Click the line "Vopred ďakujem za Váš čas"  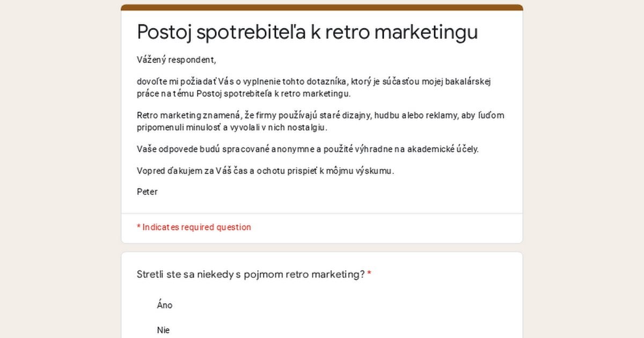coord(266,171)
